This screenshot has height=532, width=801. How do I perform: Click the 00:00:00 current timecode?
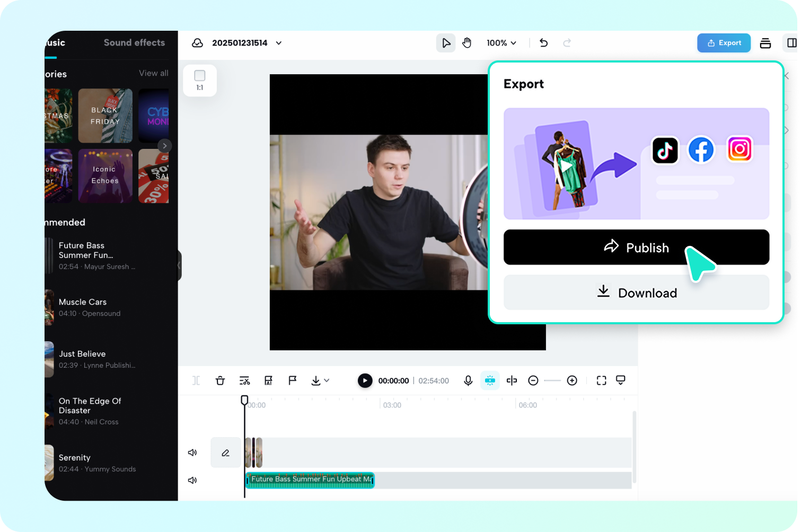[x=393, y=380]
